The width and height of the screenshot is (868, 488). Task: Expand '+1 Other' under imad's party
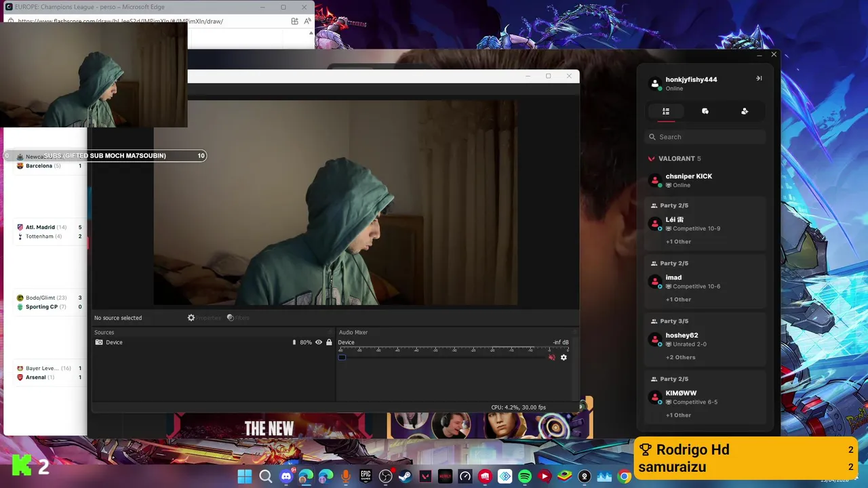coord(678,300)
